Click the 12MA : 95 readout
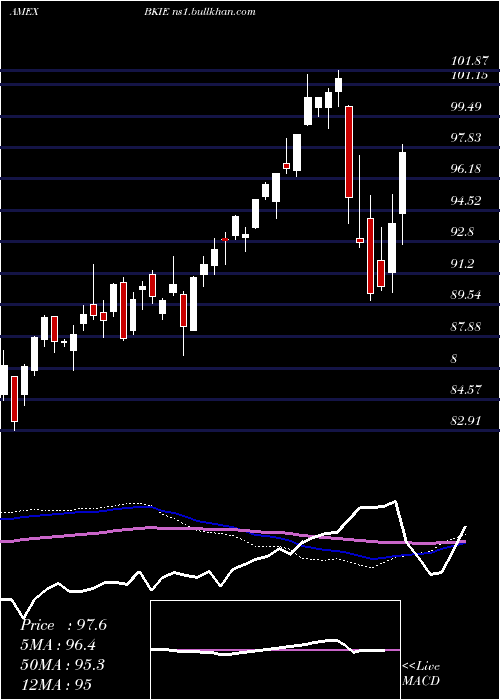Image resolution: width=500 pixels, height=700 pixels. pos(56,684)
